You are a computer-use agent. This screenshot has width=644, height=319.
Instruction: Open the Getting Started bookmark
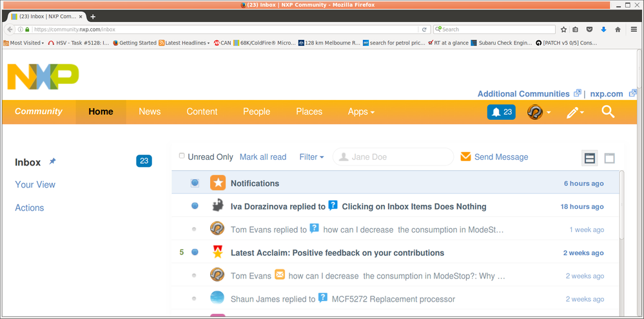(135, 43)
